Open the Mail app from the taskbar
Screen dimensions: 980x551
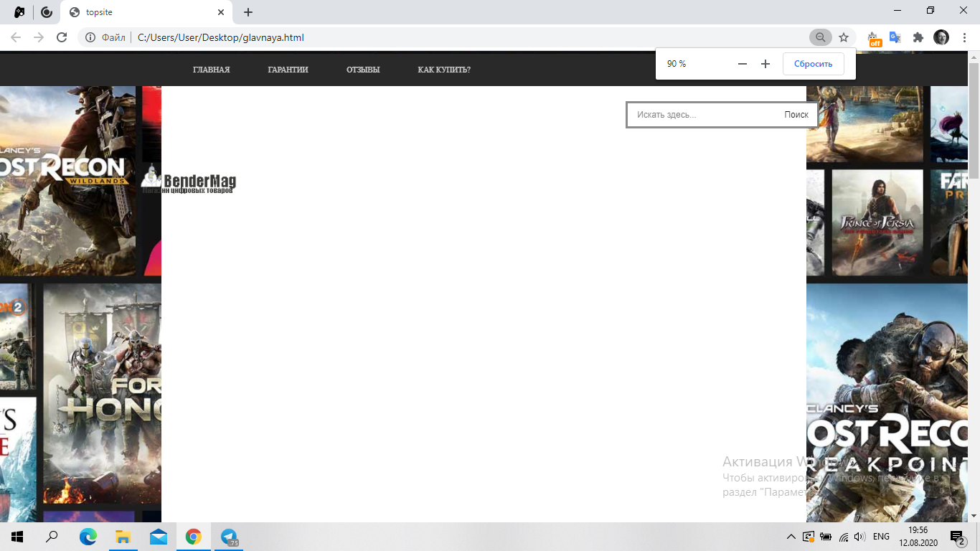pos(158,537)
